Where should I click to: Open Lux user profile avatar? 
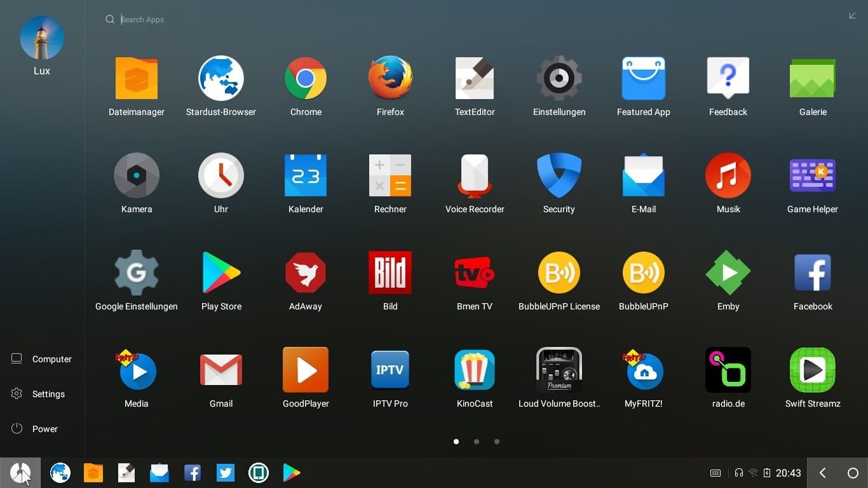click(42, 38)
